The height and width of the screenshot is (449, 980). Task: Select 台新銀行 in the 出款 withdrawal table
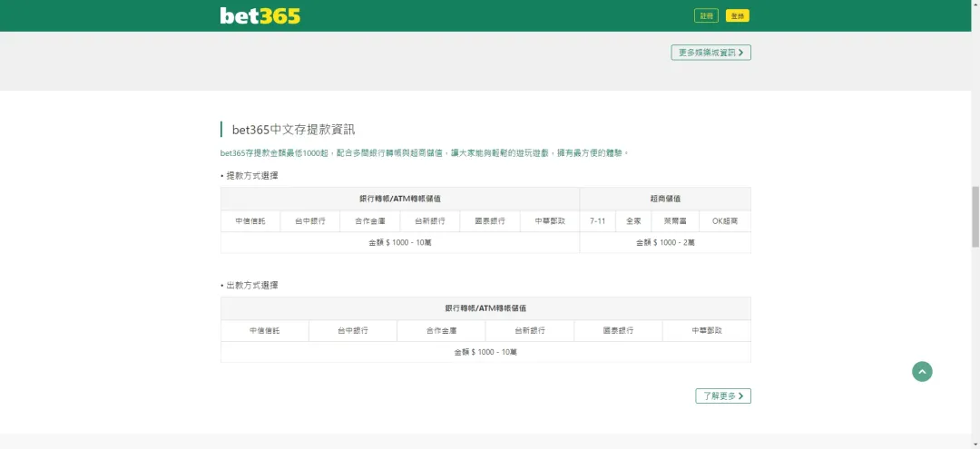(x=530, y=330)
